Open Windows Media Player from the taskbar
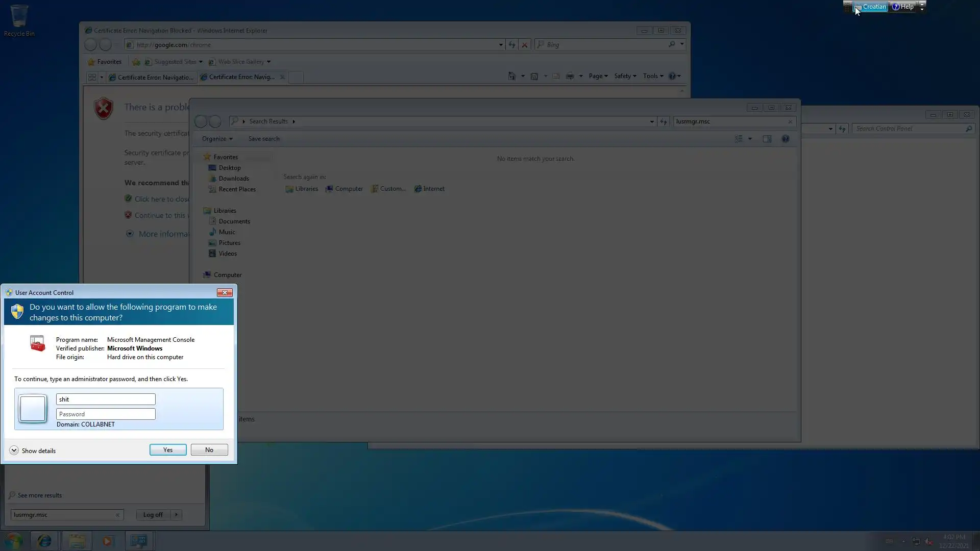Viewport: 980px width, 551px height. 107,540
